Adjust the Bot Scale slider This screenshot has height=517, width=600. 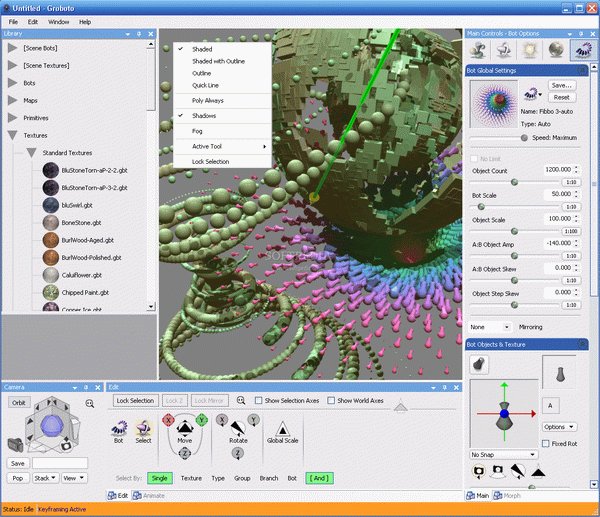pos(515,207)
